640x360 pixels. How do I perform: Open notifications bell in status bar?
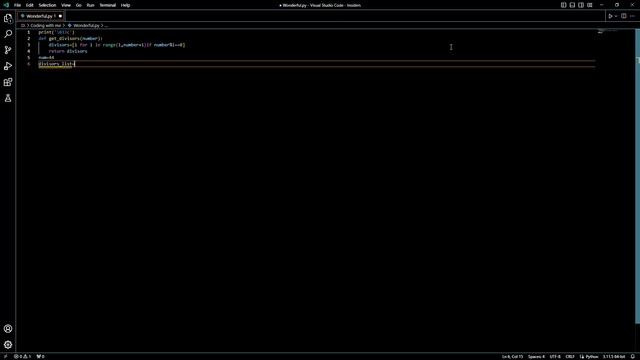tap(633, 356)
